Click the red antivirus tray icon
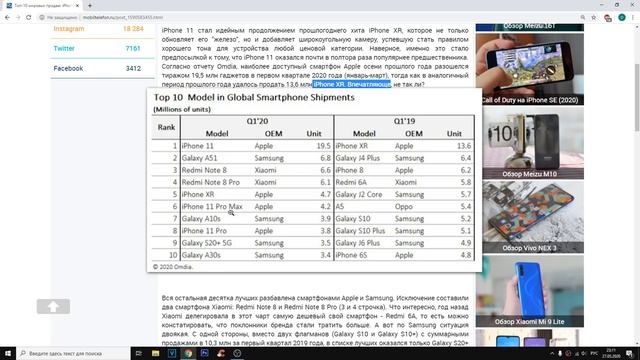Image resolution: width=640 pixels, height=360 pixels. (568, 353)
